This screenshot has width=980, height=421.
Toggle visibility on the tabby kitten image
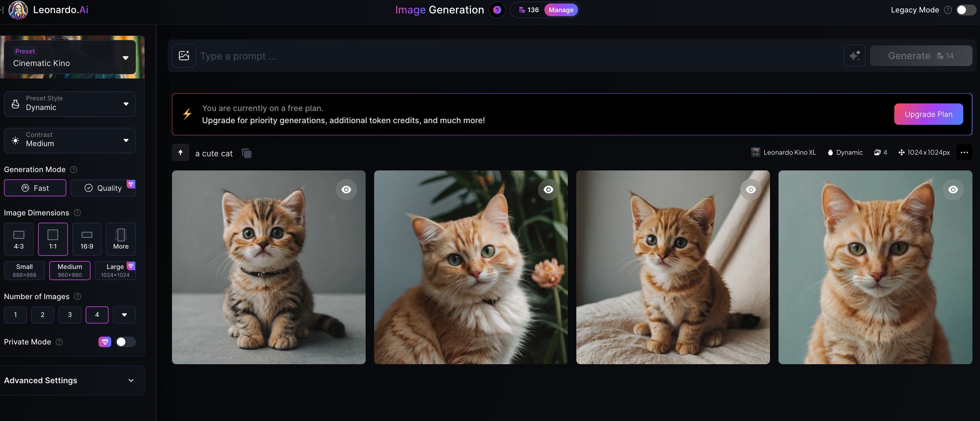[346, 189]
